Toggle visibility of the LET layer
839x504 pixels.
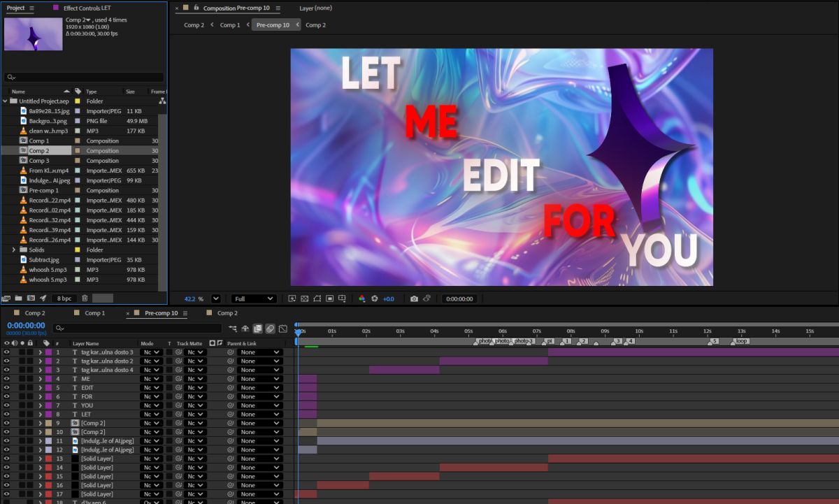(x=6, y=415)
